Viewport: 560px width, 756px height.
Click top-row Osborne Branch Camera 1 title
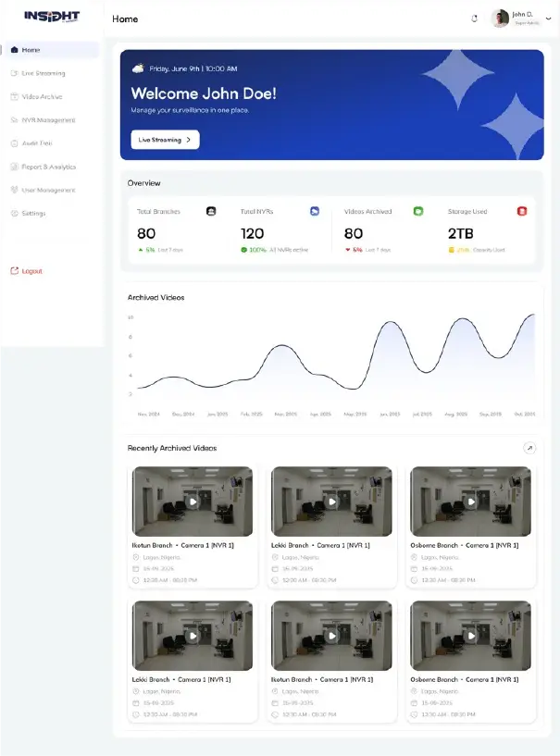465,545
